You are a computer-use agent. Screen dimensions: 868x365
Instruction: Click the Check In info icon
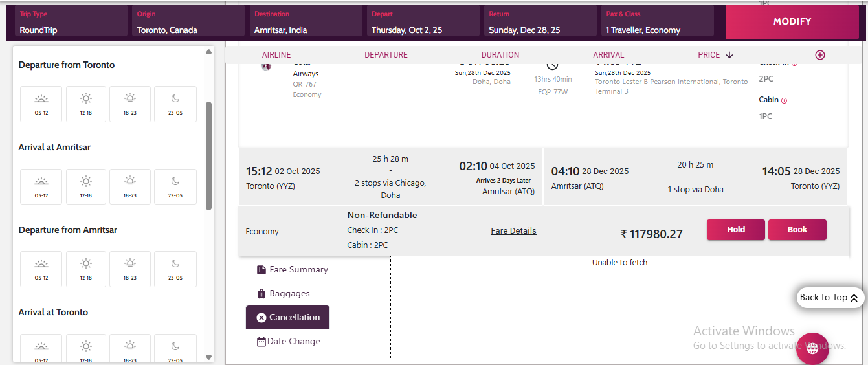tap(794, 64)
